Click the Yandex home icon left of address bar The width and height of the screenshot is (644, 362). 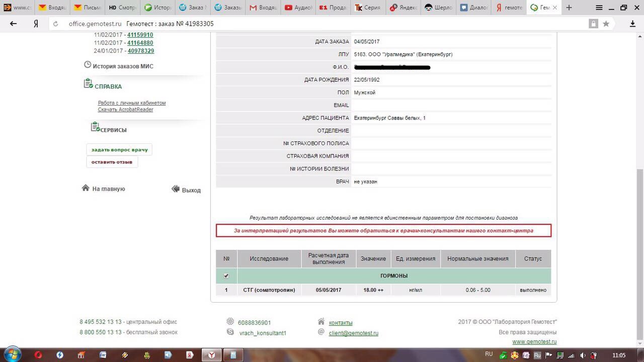tap(36, 24)
